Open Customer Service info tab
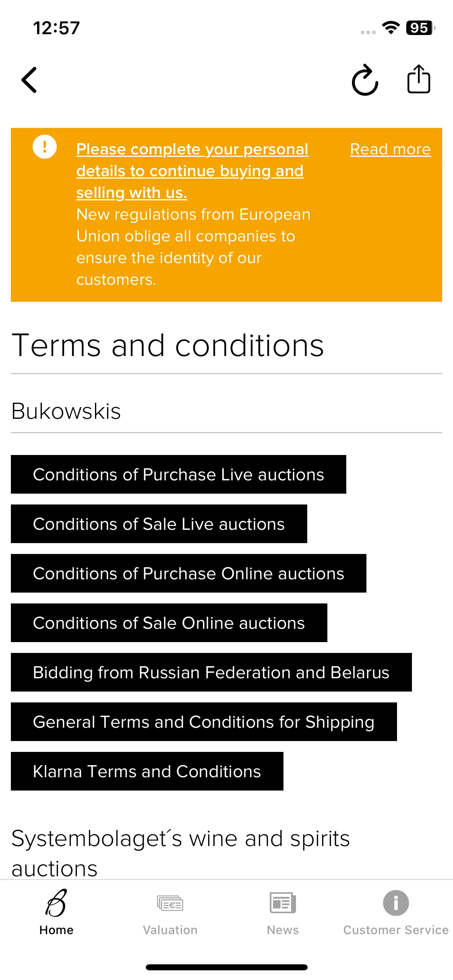This screenshot has width=453, height=980. [x=396, y=912]
